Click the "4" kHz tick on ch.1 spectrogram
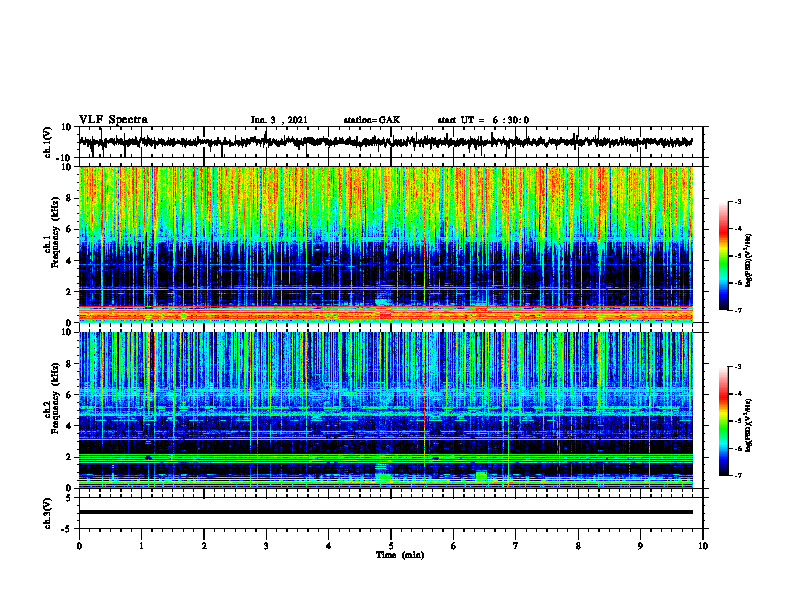The image size is (792, 612). 69,261
